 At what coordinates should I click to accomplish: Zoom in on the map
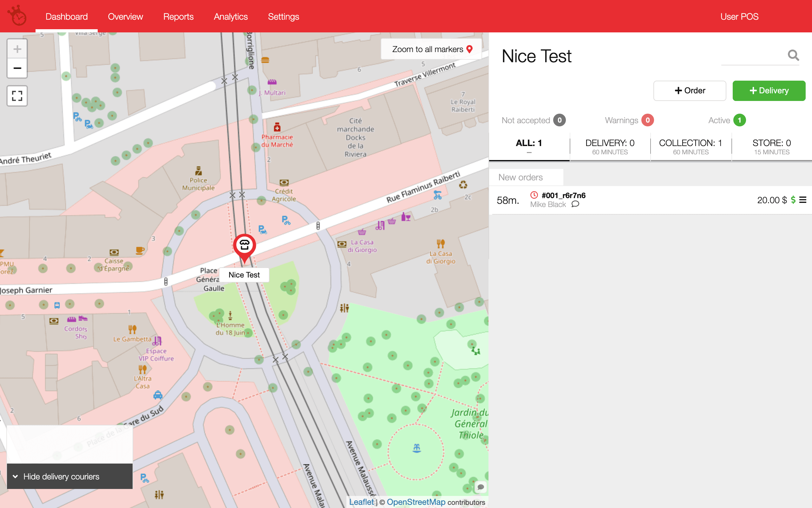click(x=17, y=49)
